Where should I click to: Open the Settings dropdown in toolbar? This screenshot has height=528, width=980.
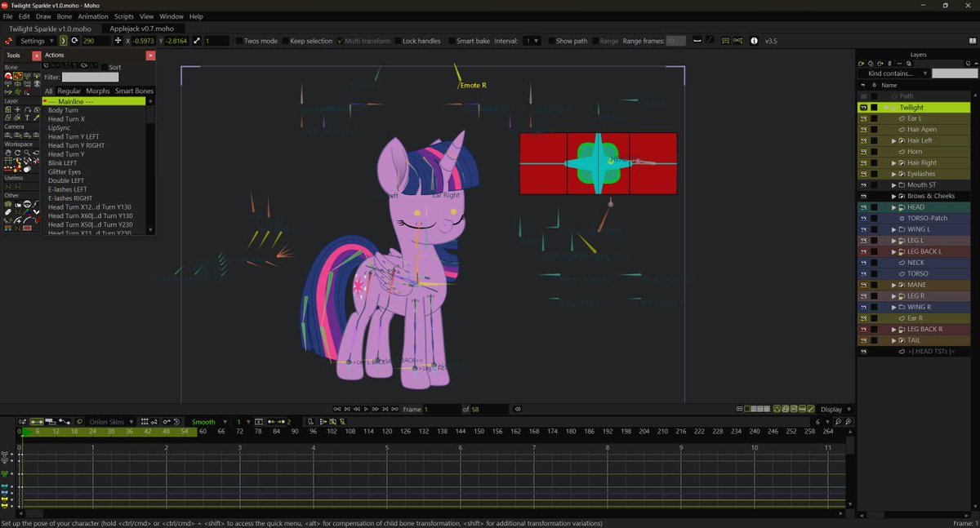36,41
